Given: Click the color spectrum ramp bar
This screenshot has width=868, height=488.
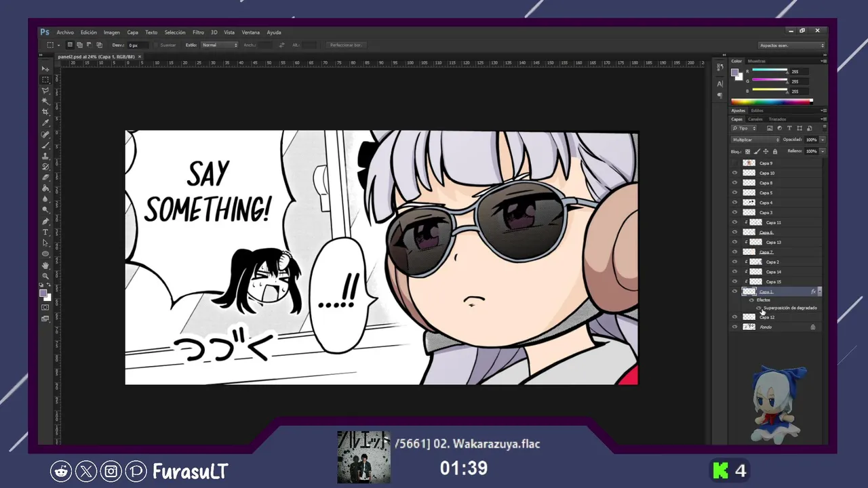Looking at the screenshot, I should pyautogui.click(x=772, y=102).
